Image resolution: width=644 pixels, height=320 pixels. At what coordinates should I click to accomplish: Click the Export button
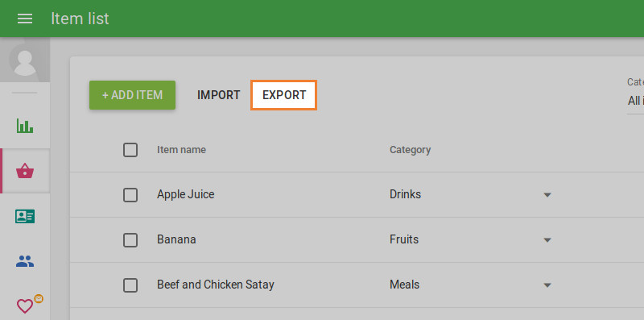pyautogui.click(x=284, y=95)
